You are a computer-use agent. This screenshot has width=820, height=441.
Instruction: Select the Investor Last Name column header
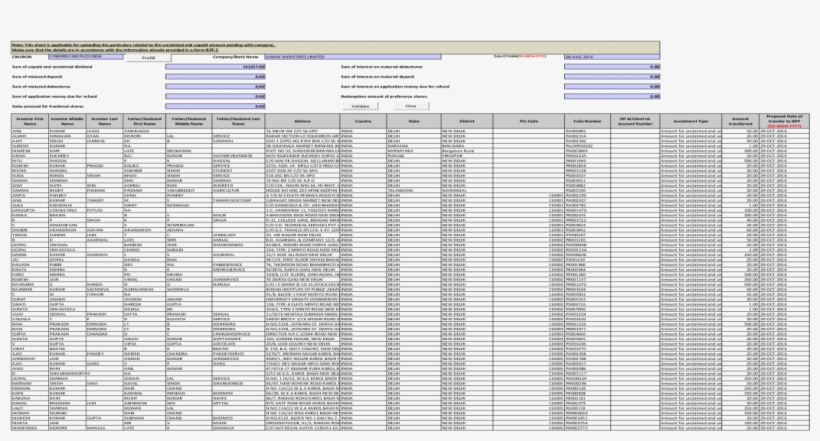tap(105, 121)
